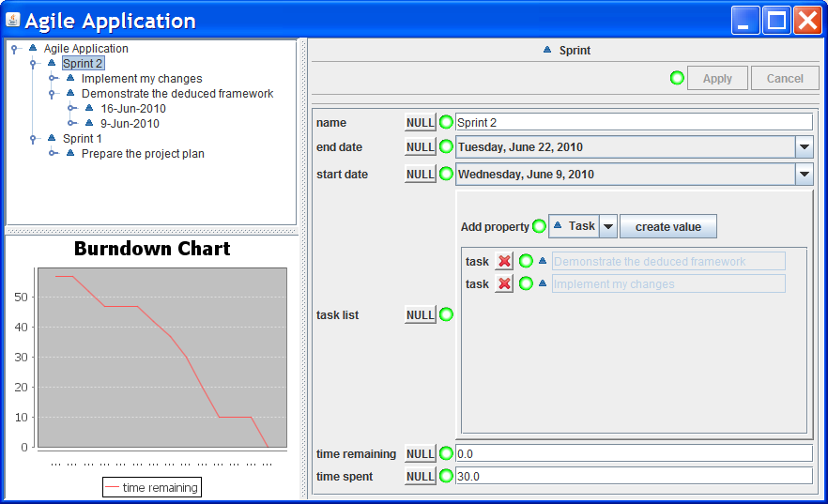Click the Implement my changes task field
This screenshot has width=828, height=504.
pos(668,284)
